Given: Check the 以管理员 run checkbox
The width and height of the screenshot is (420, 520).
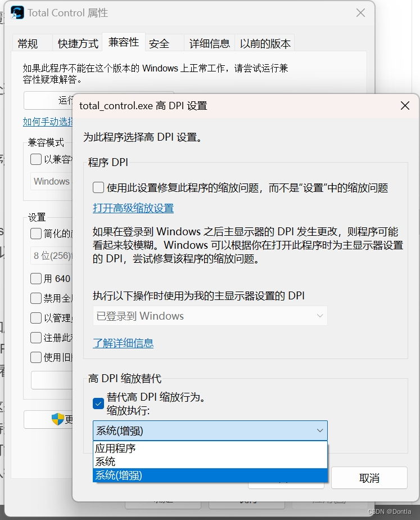Looking at the screenshot, I should [x=36, y=318].
